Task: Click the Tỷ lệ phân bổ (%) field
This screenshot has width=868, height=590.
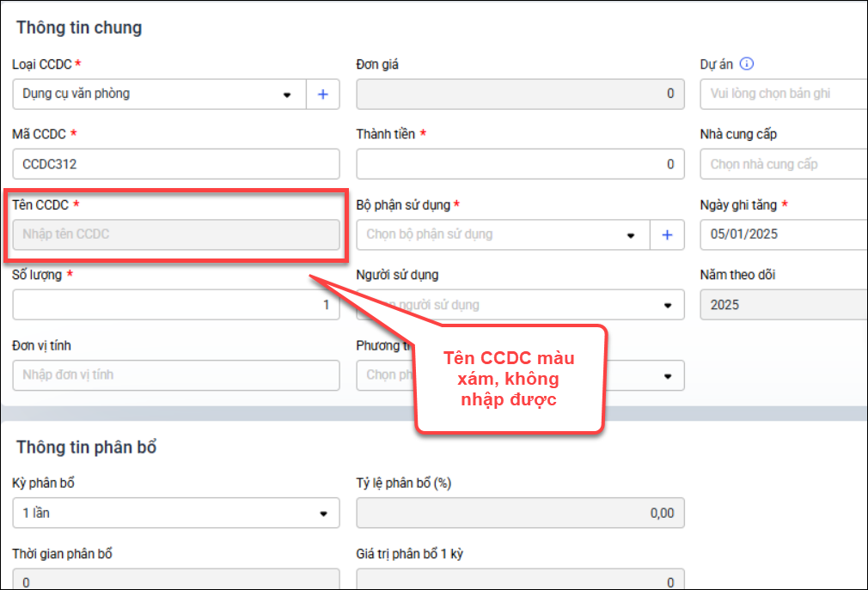Action: pos(520,514)
